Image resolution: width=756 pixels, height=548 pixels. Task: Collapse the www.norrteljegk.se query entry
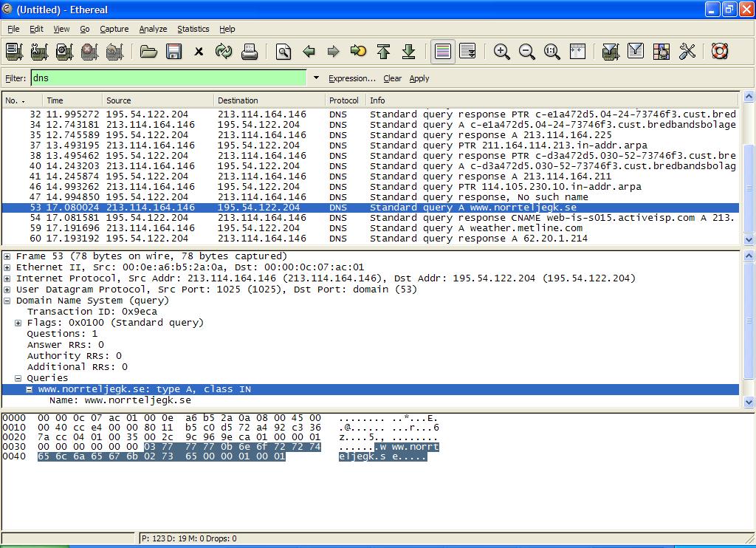point(29,389)
